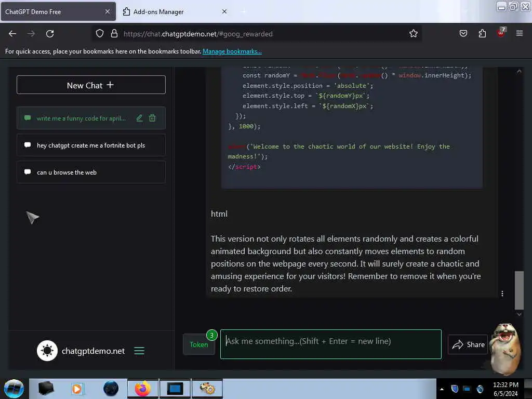532x399 pixels.
Task: Open the Extensions puzzle icon
Action: [x=482, y=33]
